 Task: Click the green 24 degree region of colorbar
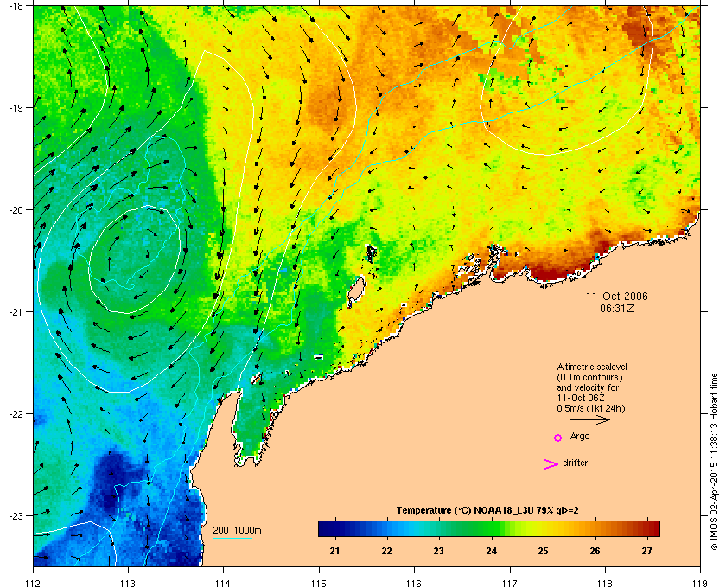491,528
